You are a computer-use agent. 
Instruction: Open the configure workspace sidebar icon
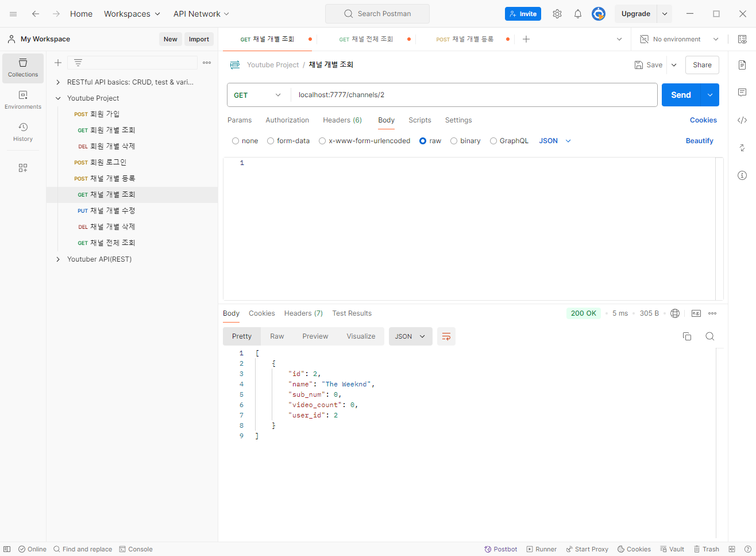(23, 168)
